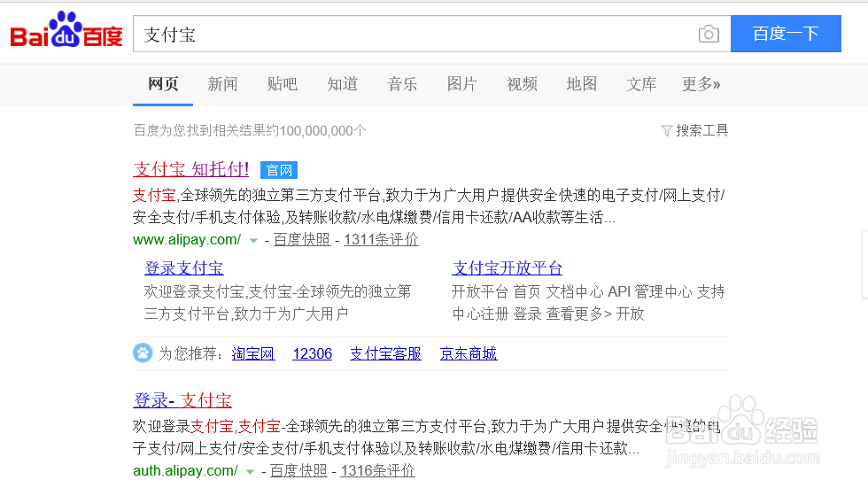Screen dimensions: 868x488
Task: Click the 为您推荐 label
Action: coord(190,353)
